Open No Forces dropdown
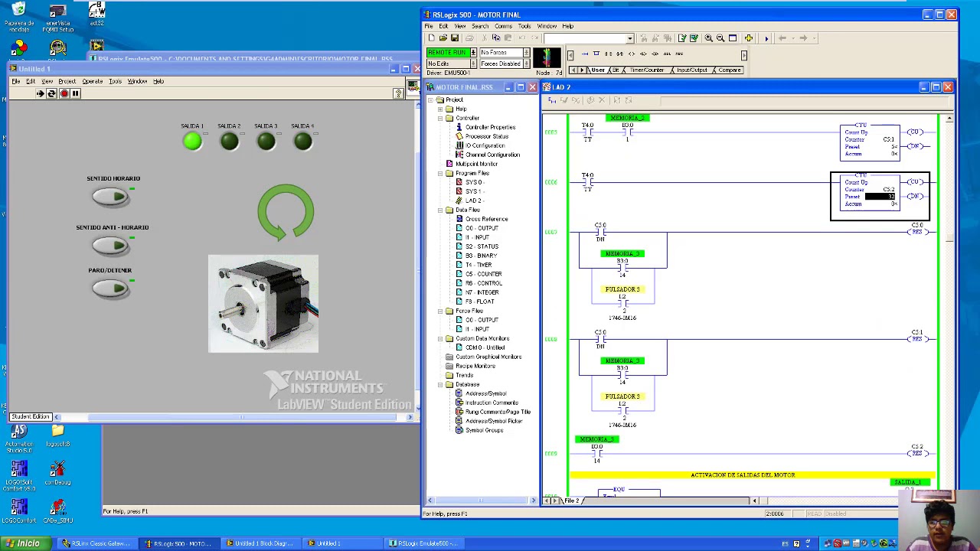Screen dimensions: 980x551 tap(526, 53)
